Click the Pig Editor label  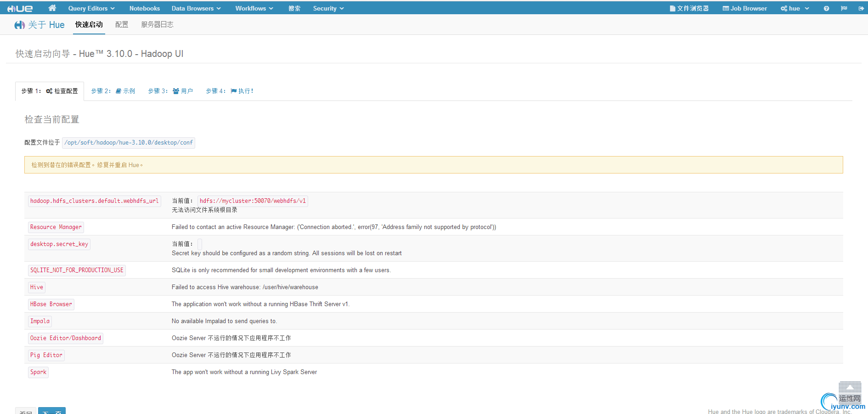46,355
